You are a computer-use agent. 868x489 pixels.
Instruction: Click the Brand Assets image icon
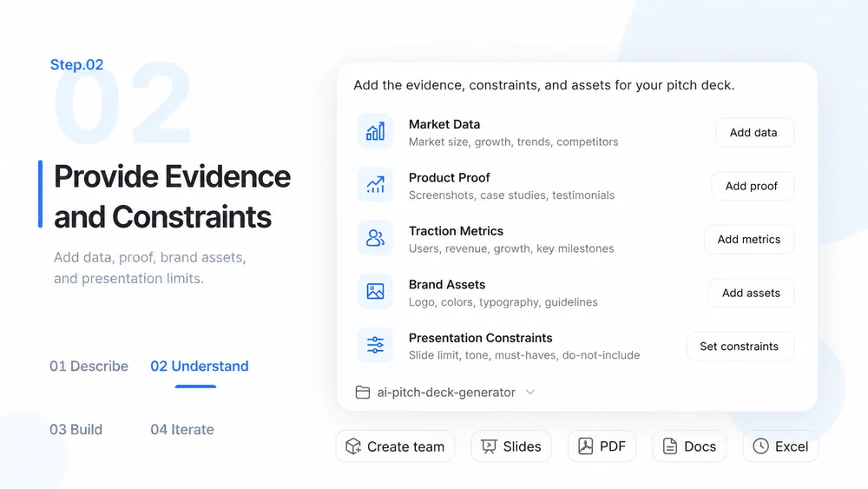pos(375,291)
